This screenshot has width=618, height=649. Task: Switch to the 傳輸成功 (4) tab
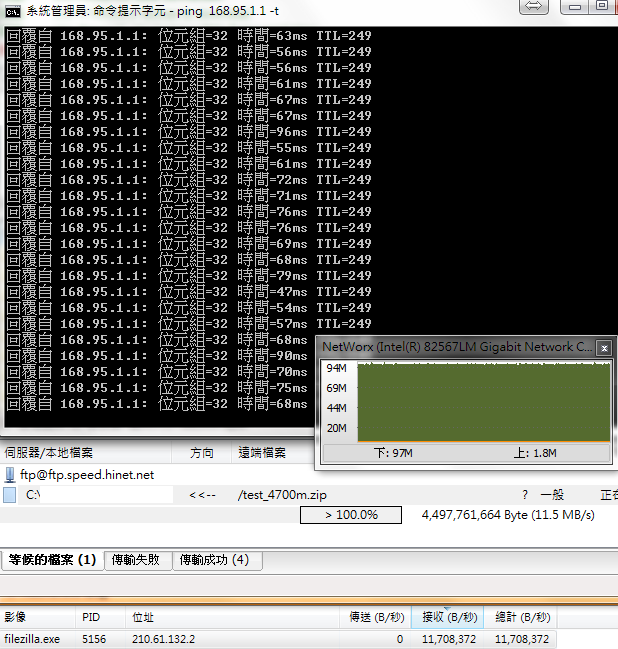[x=217, y=560]
